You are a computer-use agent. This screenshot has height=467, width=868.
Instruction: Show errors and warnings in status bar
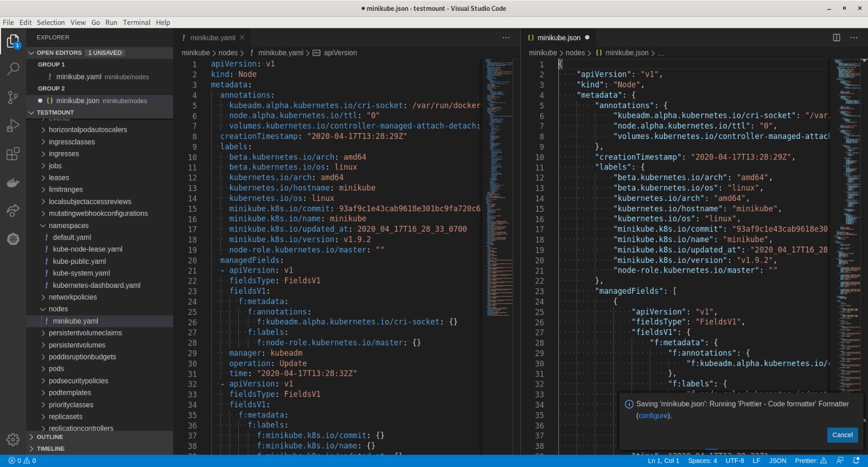(x=22, y=460)
